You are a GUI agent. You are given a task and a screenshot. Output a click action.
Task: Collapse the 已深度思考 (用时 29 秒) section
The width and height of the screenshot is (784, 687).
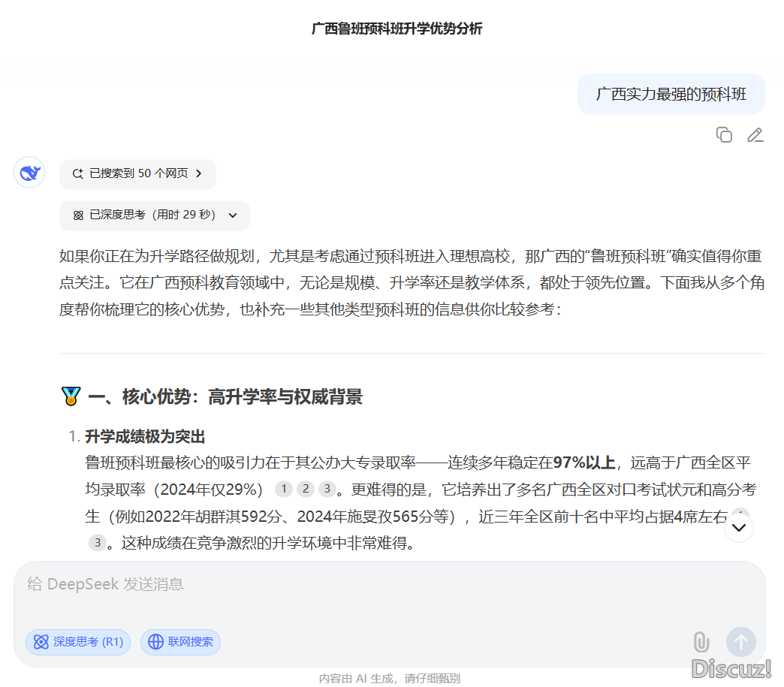tap(155, 215)
